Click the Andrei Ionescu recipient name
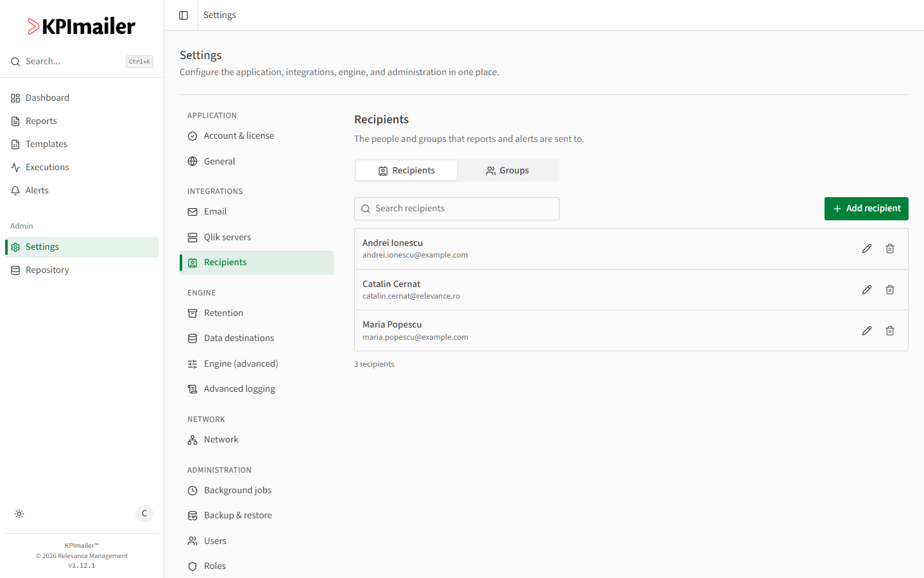 [x=393, y=243]
